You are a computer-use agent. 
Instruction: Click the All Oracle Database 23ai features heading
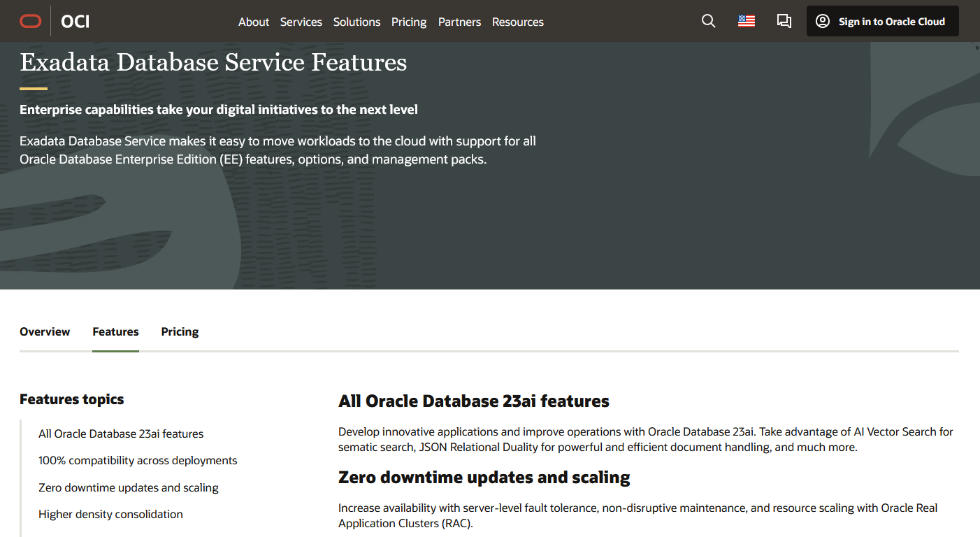click(x=474, y=401)
